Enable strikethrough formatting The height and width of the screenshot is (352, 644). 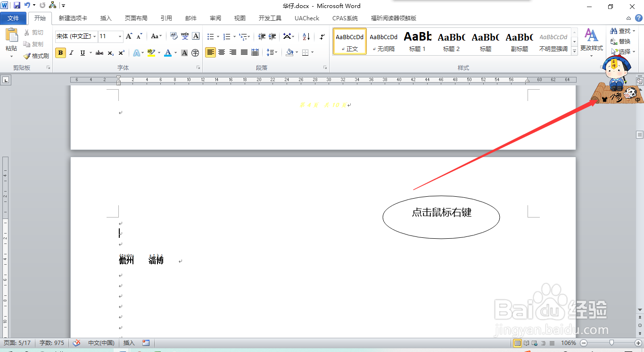(99, 52)
